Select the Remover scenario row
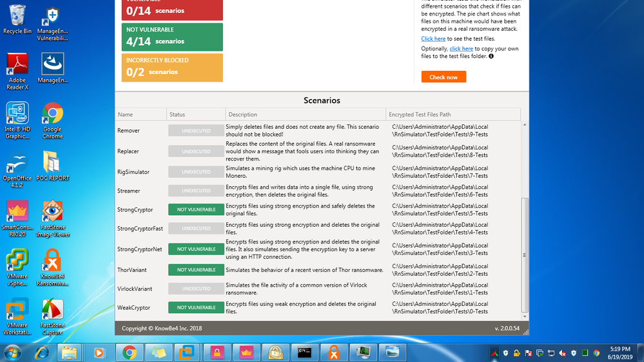Screen dimensions: 644x362 click(318, 131)
